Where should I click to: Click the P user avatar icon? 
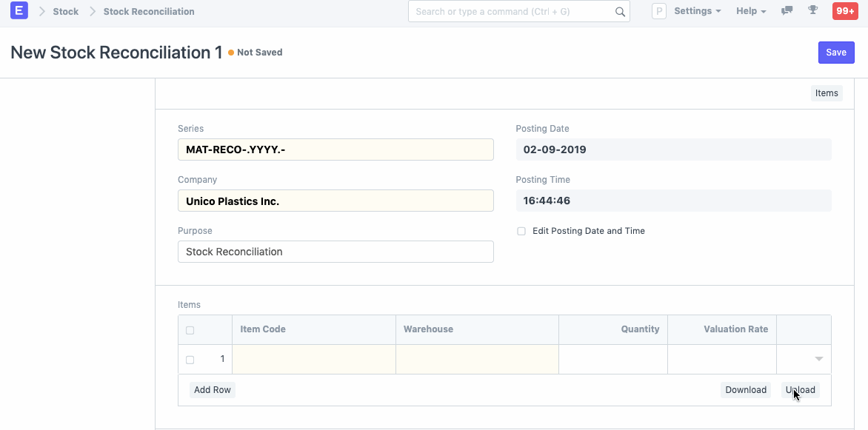coord(658,10)
